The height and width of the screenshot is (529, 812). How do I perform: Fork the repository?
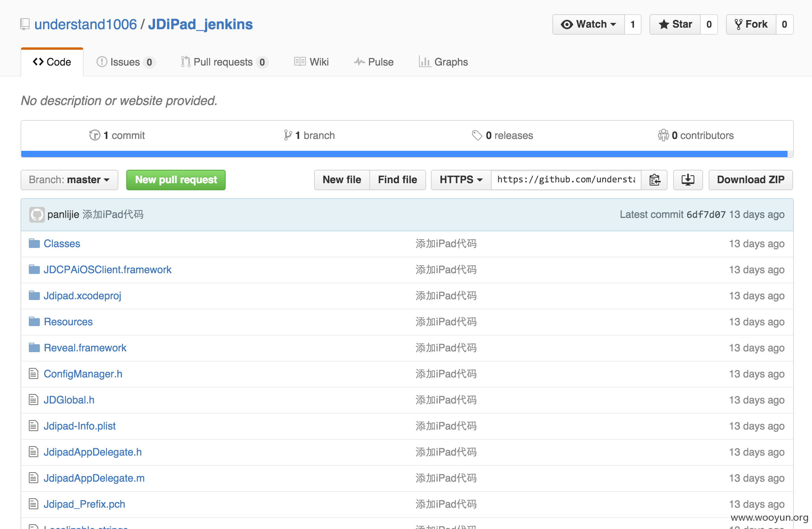751,24
